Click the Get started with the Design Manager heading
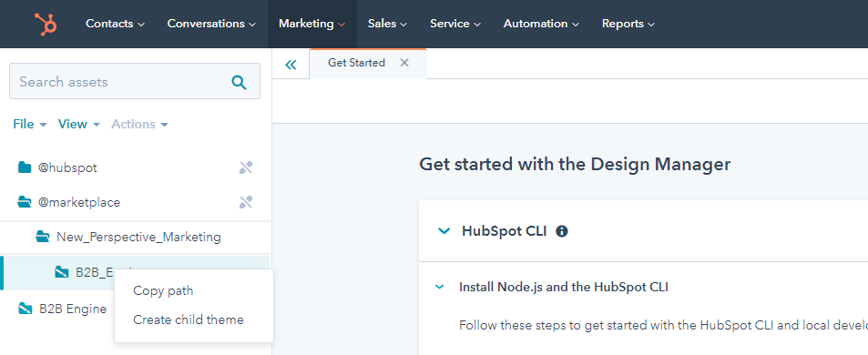868x355 pixels. [575, 164]
